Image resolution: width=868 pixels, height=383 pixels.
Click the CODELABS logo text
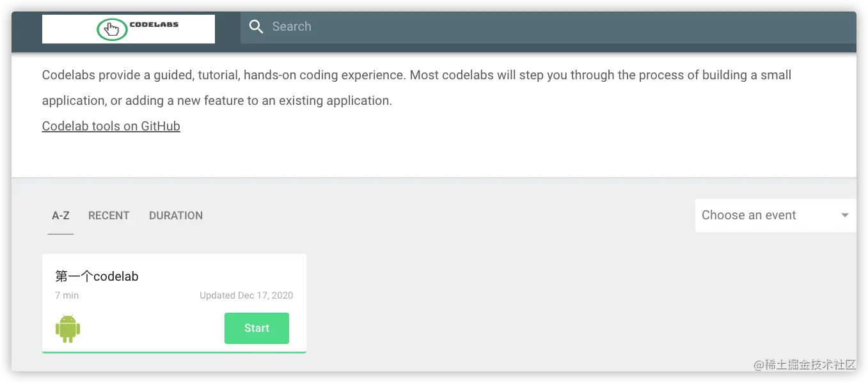pyautogui.click(x=154, y=25)
